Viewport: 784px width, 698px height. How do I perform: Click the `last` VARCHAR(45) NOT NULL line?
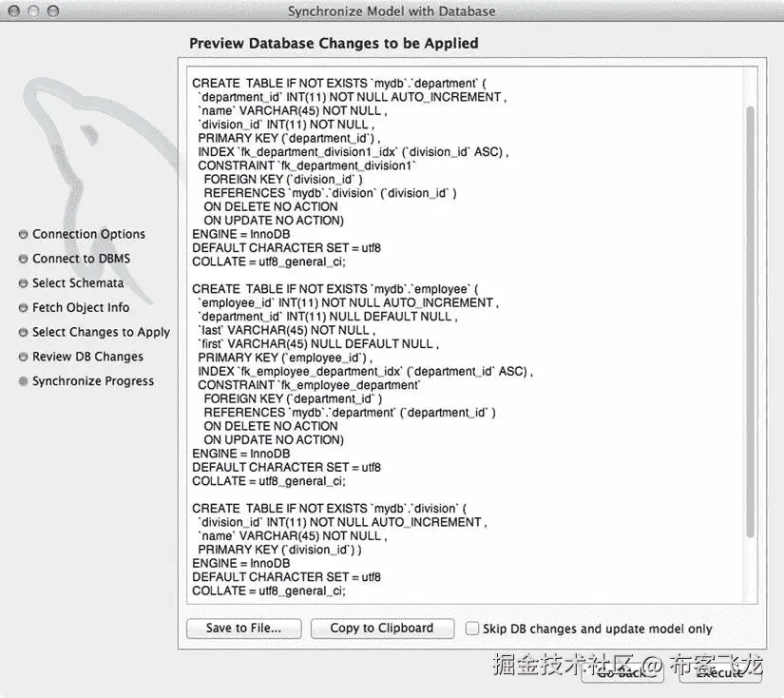point(287,330)
